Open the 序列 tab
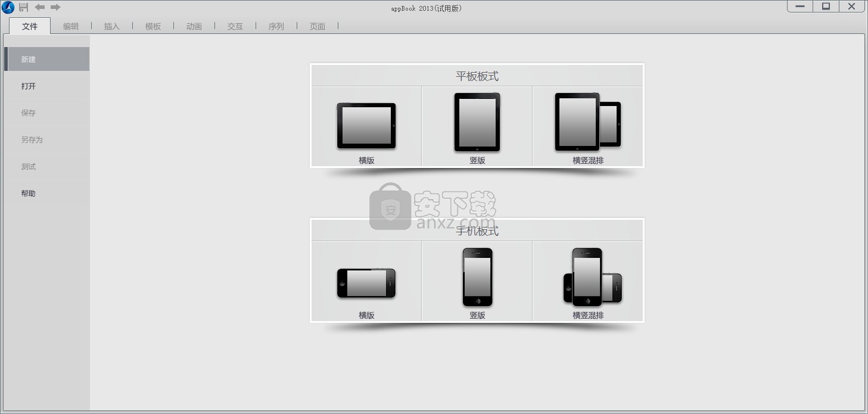The image size is (868, 414). pyautogui.click(x=276, y=26)
